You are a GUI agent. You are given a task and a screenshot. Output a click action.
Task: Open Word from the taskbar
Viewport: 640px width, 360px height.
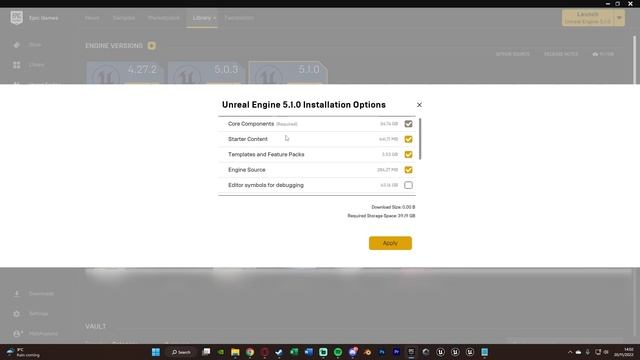click(309, 352)
